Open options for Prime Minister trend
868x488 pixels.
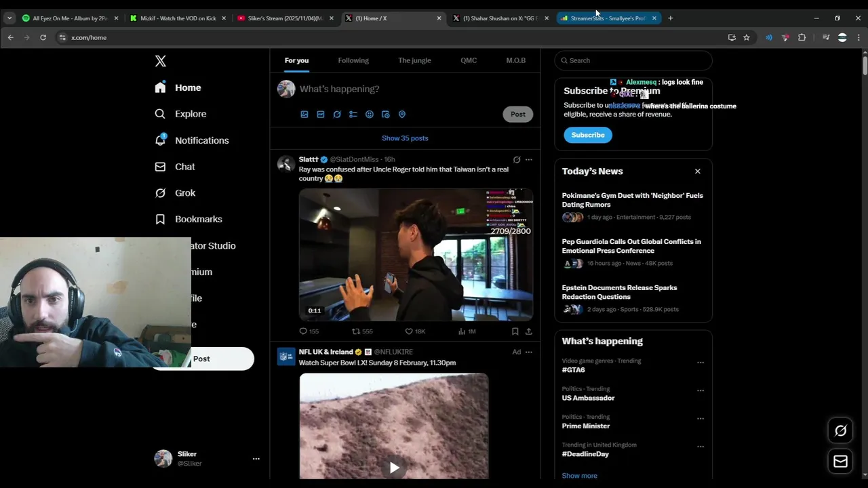coord(701,419)
